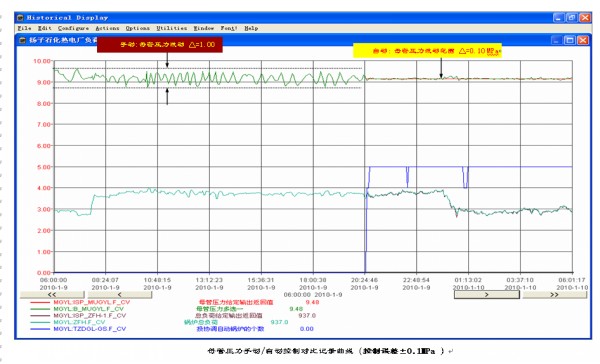Click the 0.00 label on the Y axis
The height and width of the screenshot is (364, 600).
click(x=43, y=273)
